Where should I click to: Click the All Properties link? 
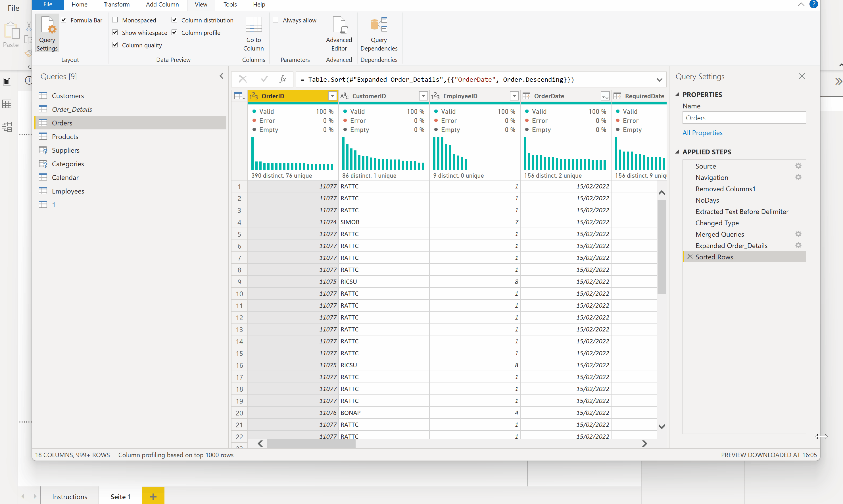coord(702,133)
